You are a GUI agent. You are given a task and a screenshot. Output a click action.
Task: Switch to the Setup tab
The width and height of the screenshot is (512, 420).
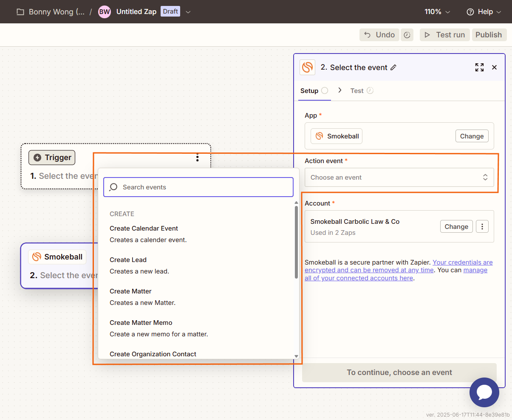[314, 90]
